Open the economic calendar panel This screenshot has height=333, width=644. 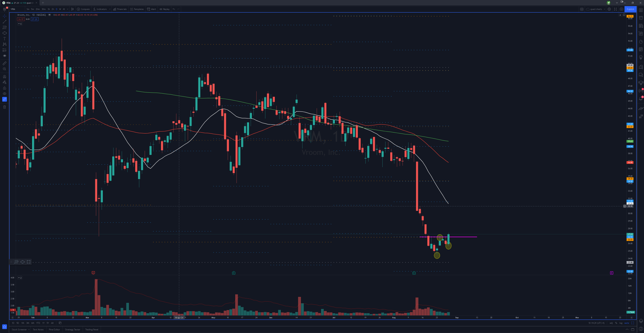[x=641, y=49]
